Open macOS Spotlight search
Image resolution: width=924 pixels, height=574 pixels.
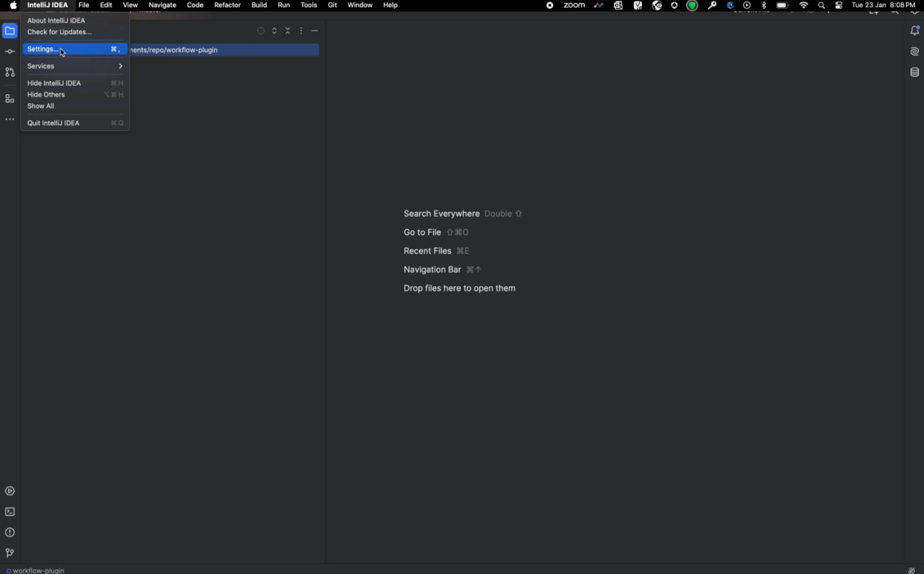pyautogui.click(x=822, y=5)
